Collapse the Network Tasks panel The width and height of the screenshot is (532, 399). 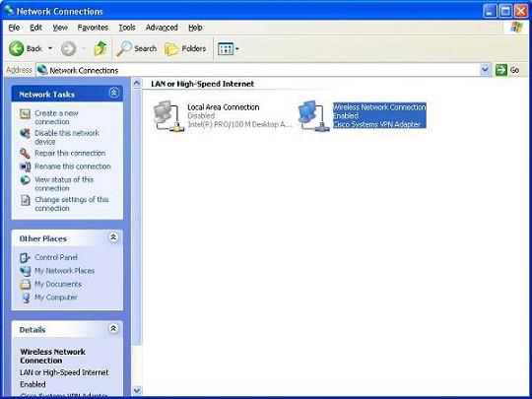(x=113, y=93)
